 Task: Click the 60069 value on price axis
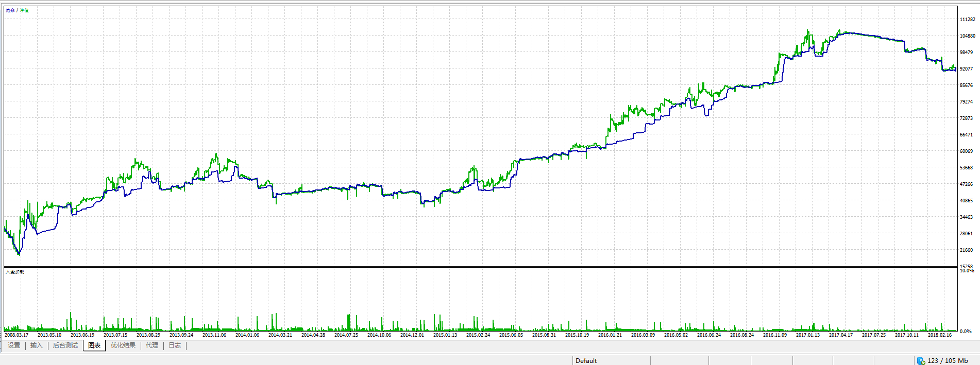[x=966, y=151]
